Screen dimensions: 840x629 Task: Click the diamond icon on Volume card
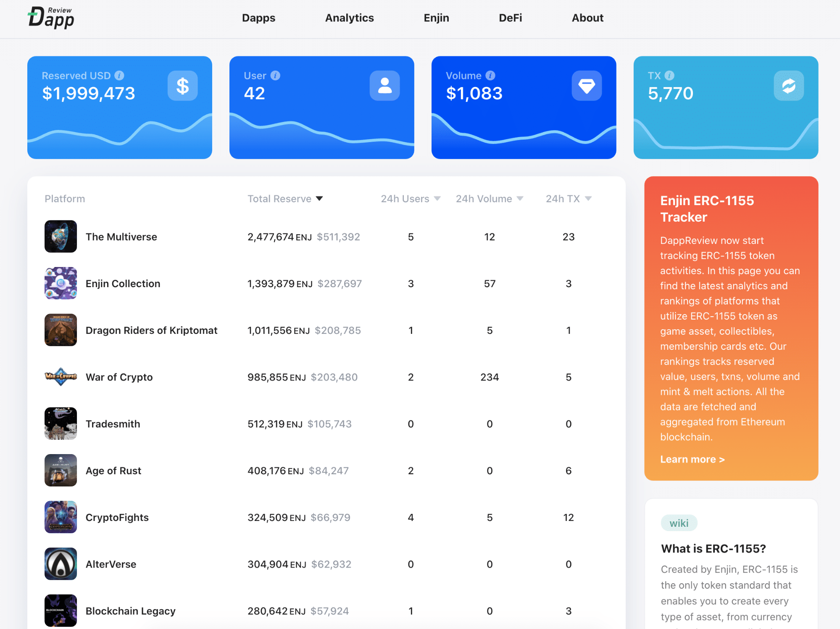coord(587,86)
